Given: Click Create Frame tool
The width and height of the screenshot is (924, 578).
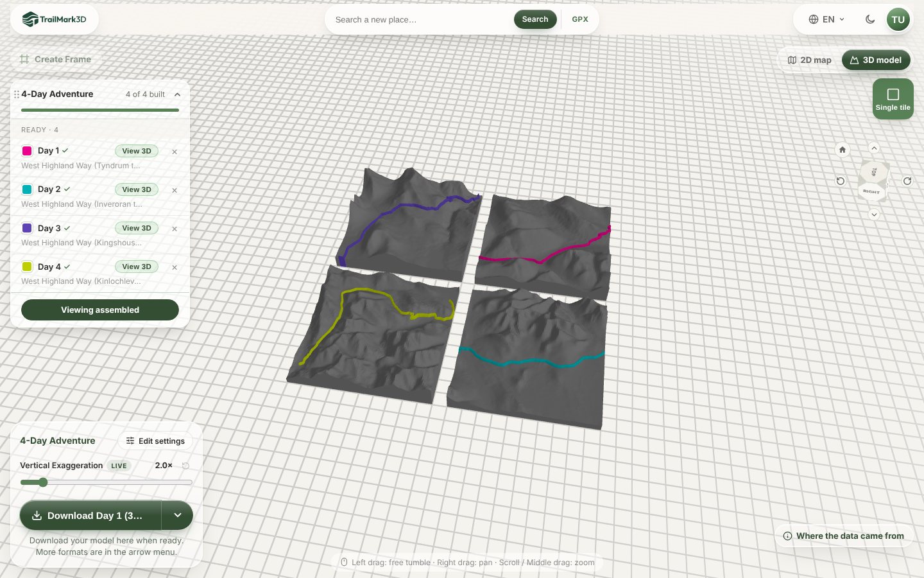Looking at the screenshot, I should coord(55,59).
